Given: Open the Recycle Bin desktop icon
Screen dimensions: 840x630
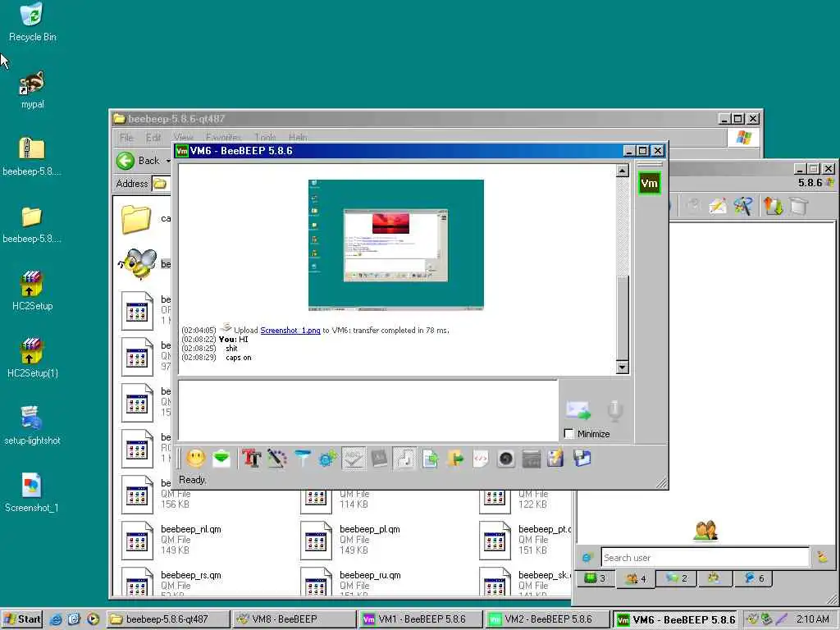Looking at the screenshot, I should (32, 22).
